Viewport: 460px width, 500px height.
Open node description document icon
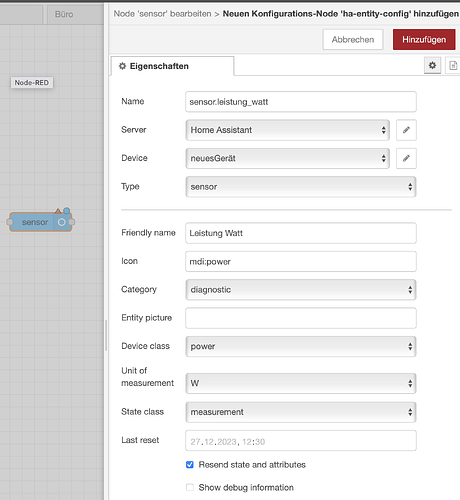pos(453,65)
